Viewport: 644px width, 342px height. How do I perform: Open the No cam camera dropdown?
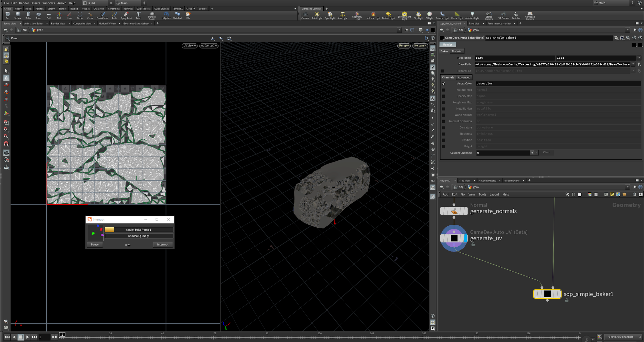pos(420,46)
